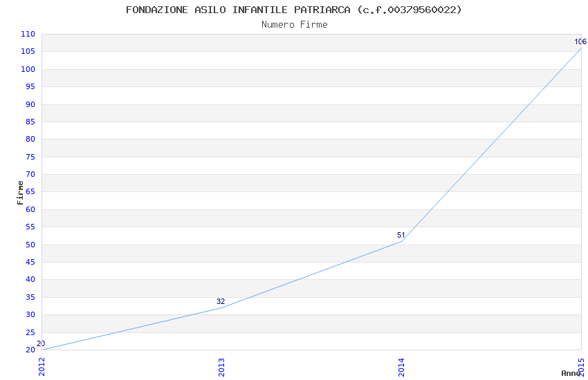
Task: Click the y-axis value 85
Action: point(30,122)
